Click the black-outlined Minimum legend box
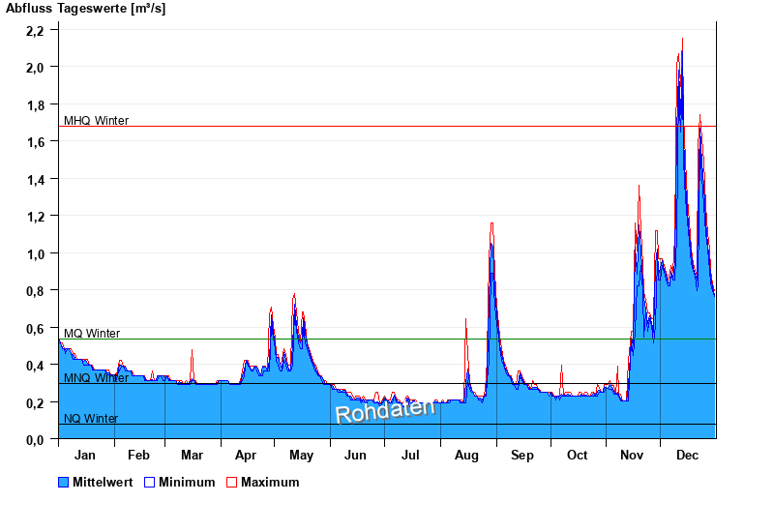Screen dimensions: 774x532 149,482
